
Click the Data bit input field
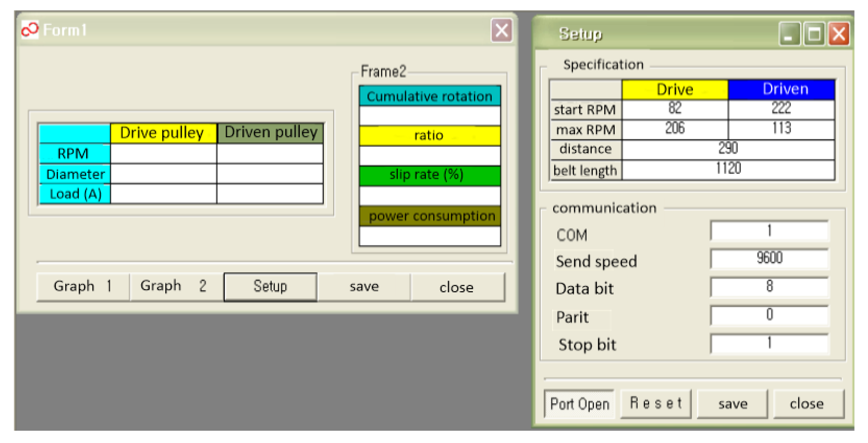pos(769,287)
